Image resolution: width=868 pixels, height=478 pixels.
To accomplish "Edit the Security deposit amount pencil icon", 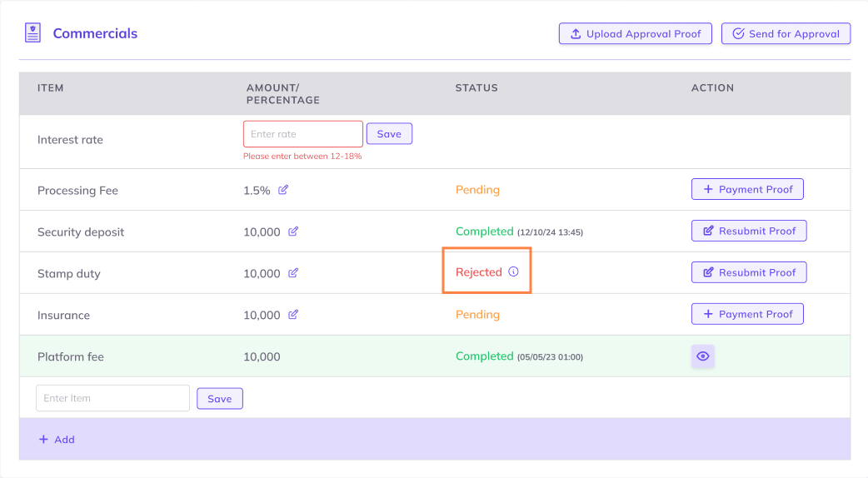I will pos(293,232).
